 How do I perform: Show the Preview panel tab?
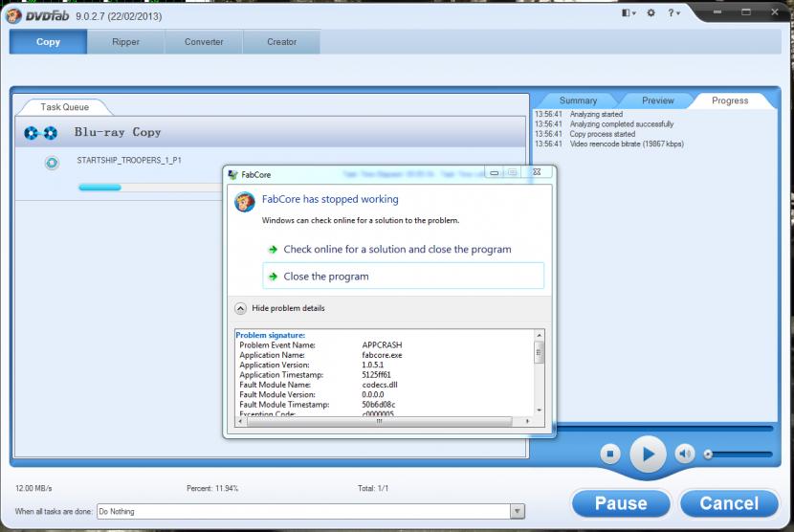pos(657,100)
